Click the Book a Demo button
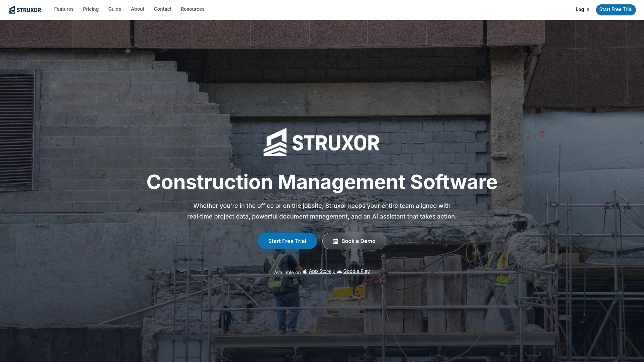644x362 pixels. pyautogui.click(x=354, y=241)
